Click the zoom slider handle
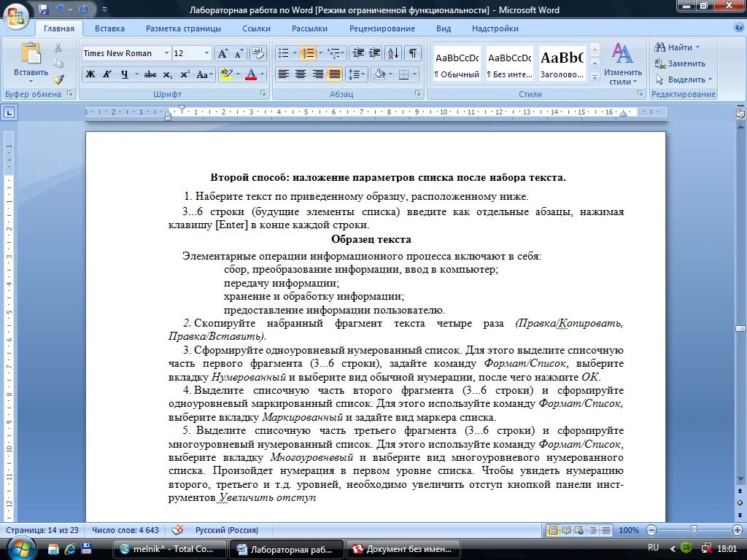 click(694, 530)
